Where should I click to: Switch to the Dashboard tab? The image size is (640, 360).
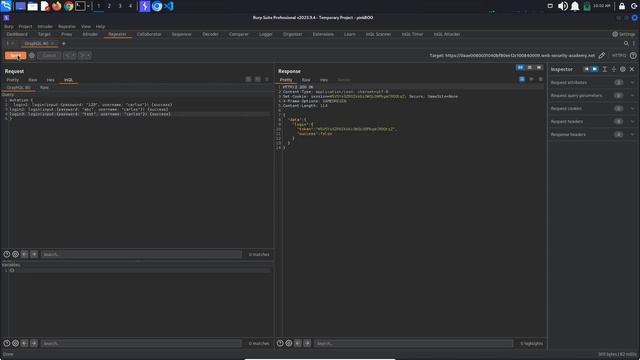[17, 34]
